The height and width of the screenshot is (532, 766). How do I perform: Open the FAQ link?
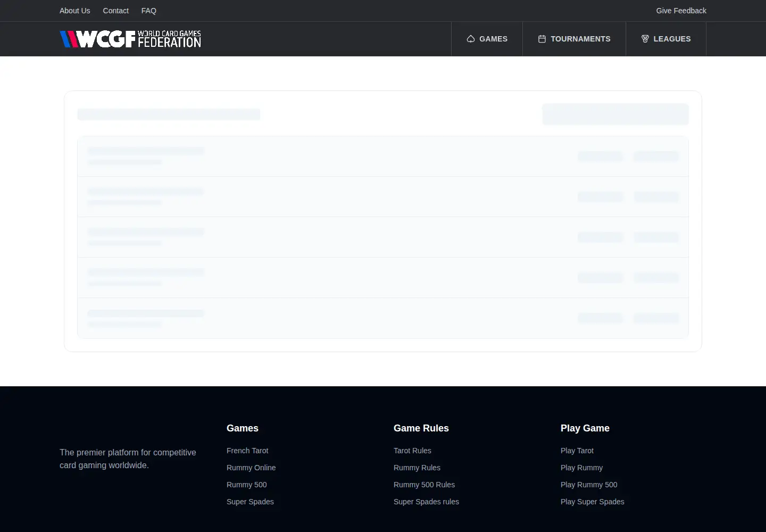[149, 11]
